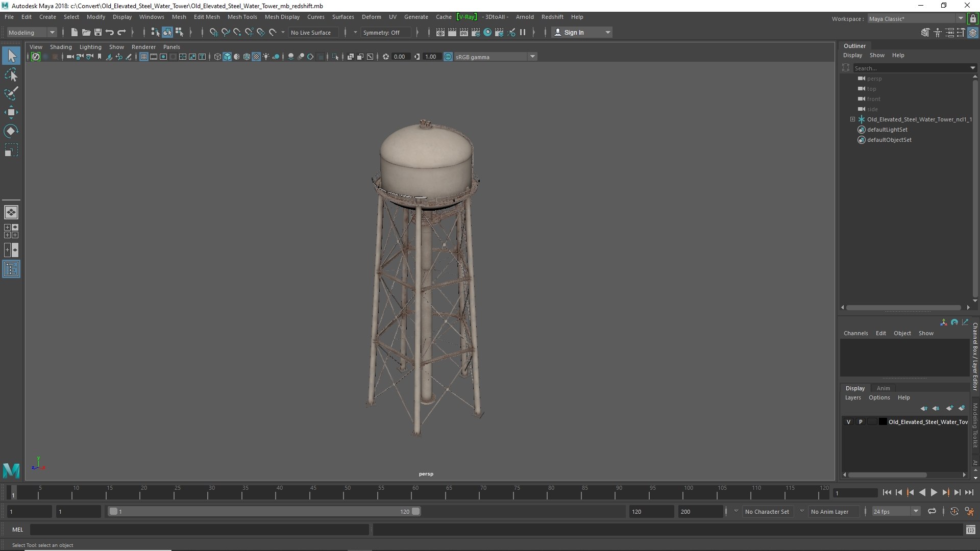Switch to the Anim layer tab
Viewport: 980px width, 551px height.
click(883, 388)
